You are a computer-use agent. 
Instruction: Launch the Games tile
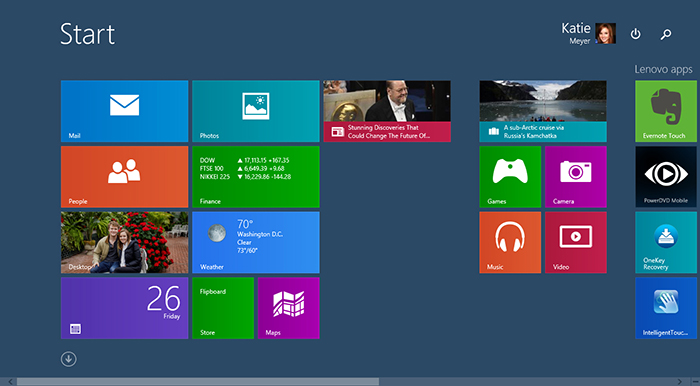click(x=510, y=177)
